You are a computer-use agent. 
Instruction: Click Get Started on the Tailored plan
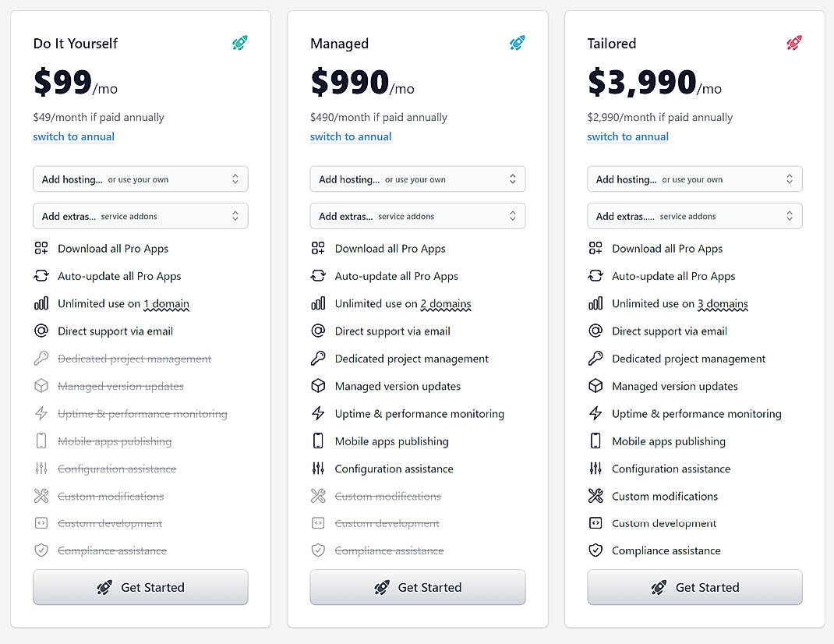pos(694,587)
